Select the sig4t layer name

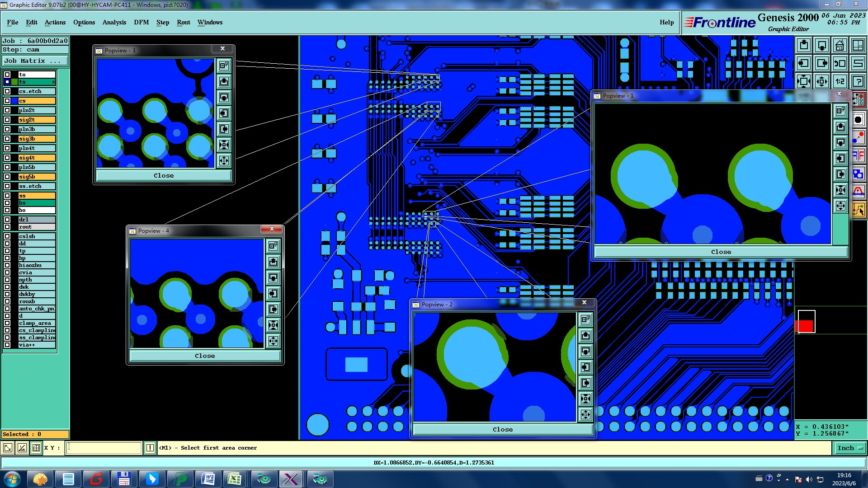click(37, 158)
